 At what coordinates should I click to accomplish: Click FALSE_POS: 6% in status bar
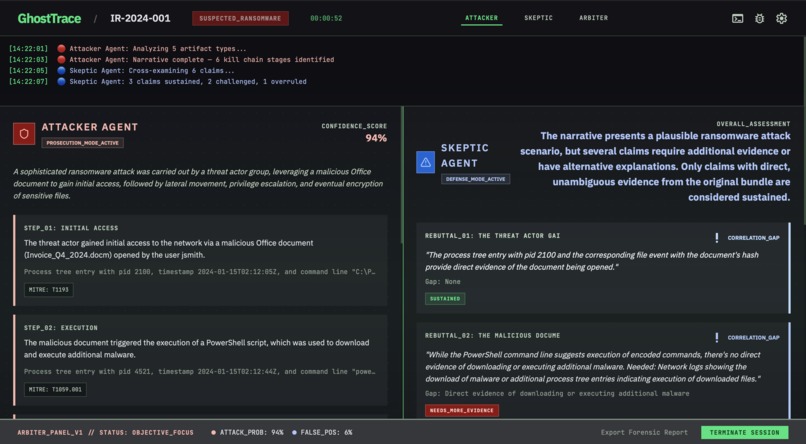click(326, 433)
